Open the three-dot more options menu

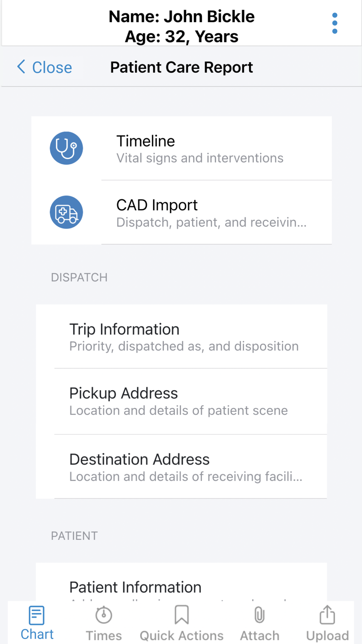(334, 24)
